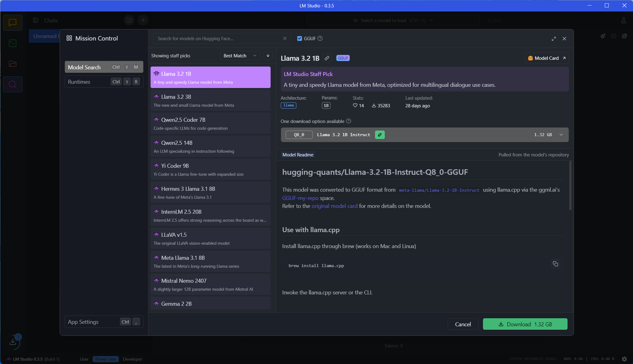Select the InternLM 2.5 20B model
Image resolution: width=633 pixels, height=364 pixels.
coord(210,216)
